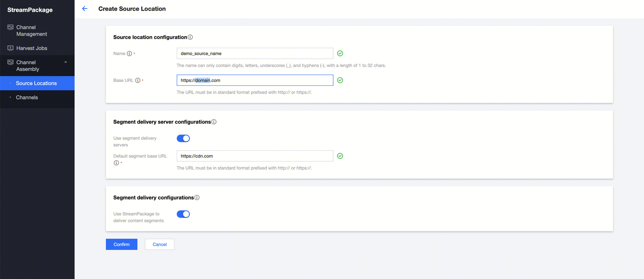Image resolution: width=644 pixels, height=279 pixels.
Task: Click the Channel Assembly sidebar icon
Action: point(10,62)
